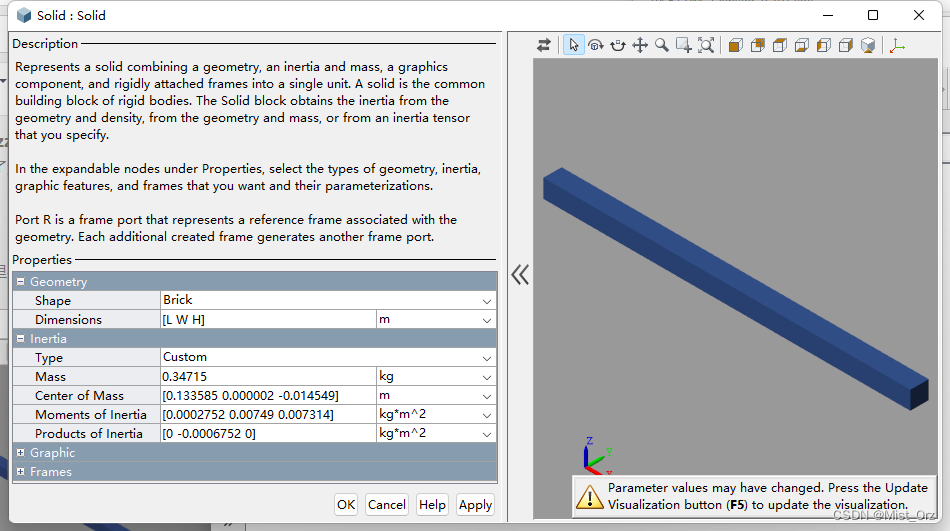Click the Products of Inertia value field
950x531 pixels.
[x=268, y=433]
